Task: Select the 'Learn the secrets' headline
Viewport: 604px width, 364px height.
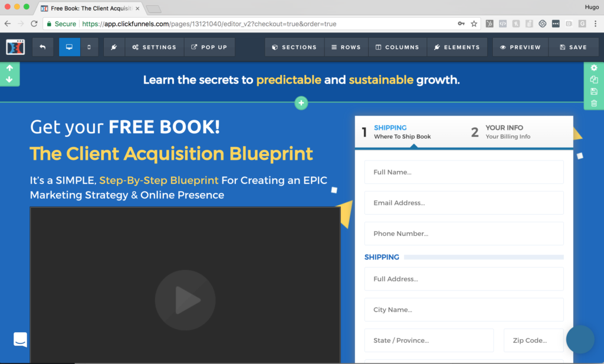Action: coord(301,80)
